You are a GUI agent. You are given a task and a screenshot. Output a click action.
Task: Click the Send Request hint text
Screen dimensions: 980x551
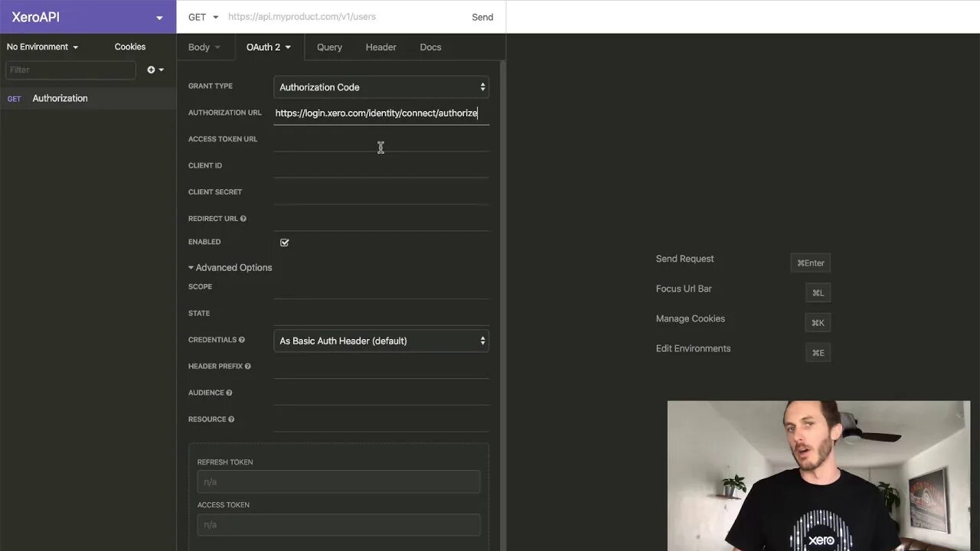(684, 259)
